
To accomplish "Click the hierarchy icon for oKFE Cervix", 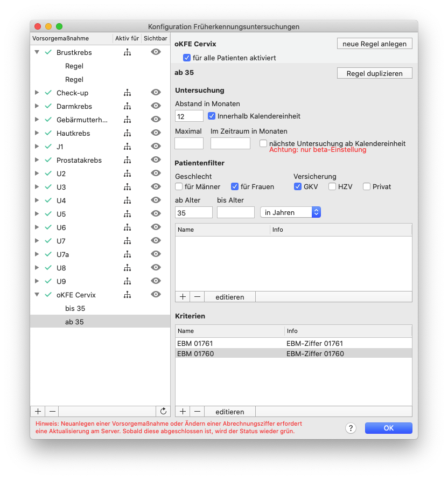I will (x=127, y=295).
